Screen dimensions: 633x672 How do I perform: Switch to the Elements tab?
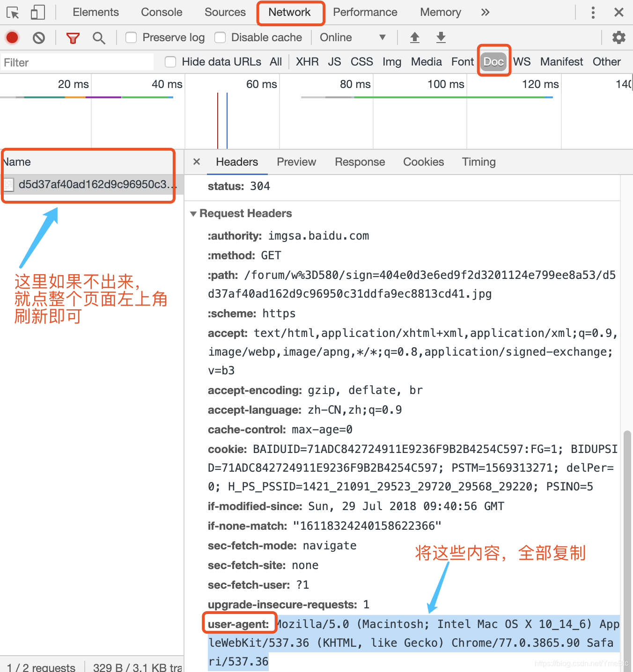click(x=96, y=12)
